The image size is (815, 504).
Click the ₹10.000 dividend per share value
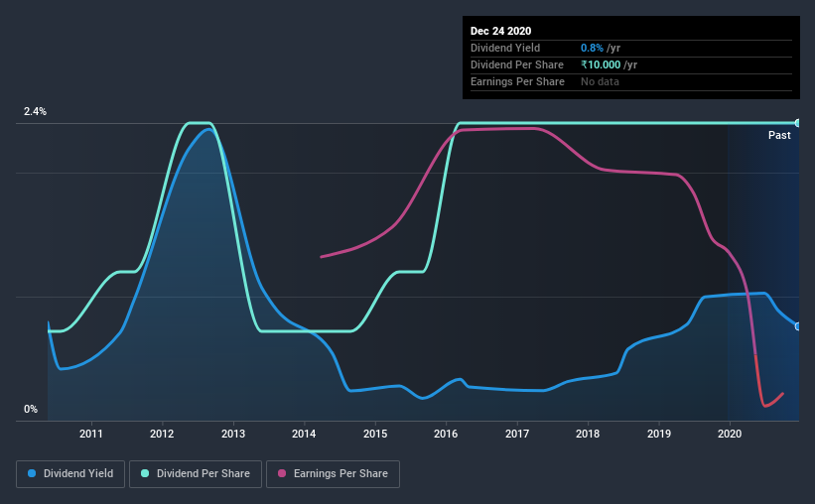601,64
